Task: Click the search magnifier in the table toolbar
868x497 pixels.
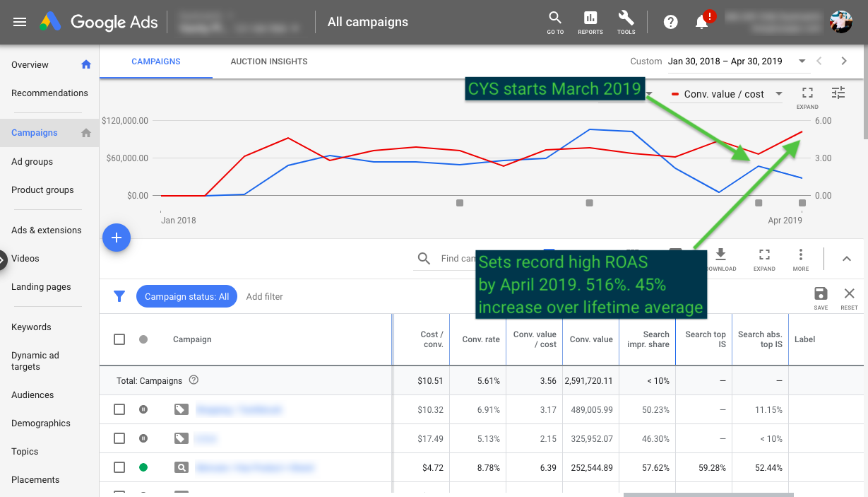Action: tap(424, 259)
